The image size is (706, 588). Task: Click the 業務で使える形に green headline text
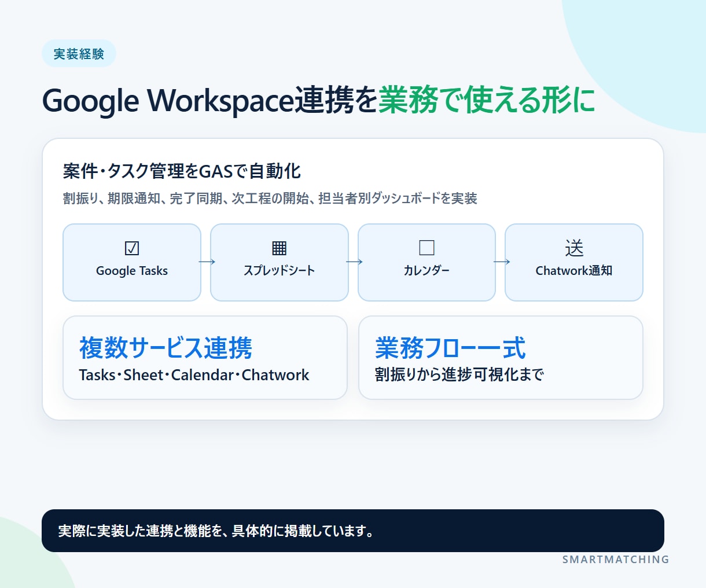click(487, 100)
